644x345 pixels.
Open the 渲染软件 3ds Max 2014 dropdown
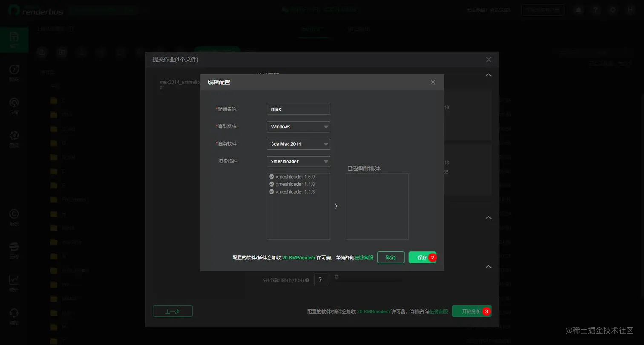click(298, 144)
